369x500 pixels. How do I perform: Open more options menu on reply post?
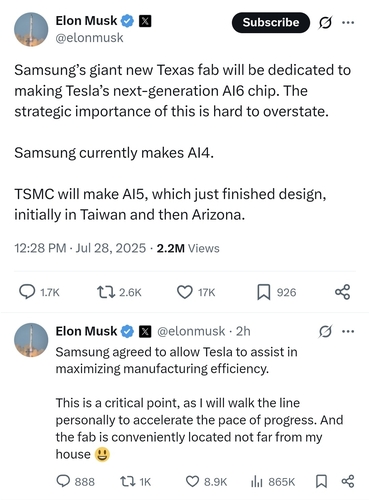[348, 331]
